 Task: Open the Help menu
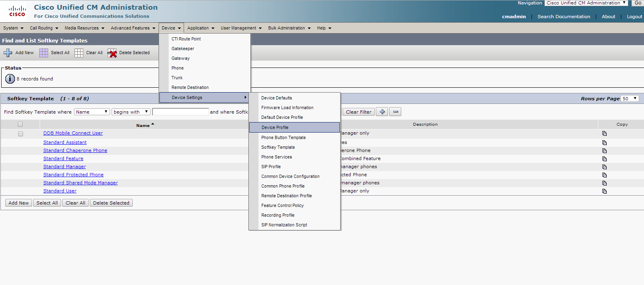click(x=324, y=28)
